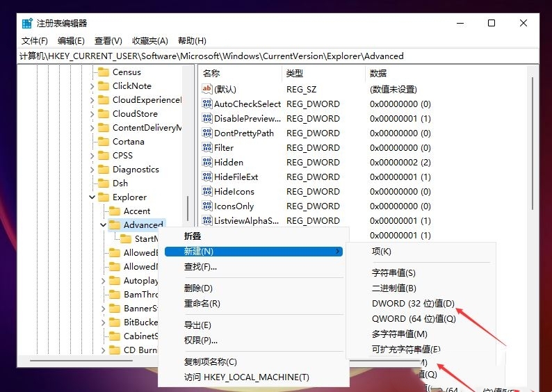This screenshot has height=392, width=552.
Task: Click the ClickNote folder icon
Action: [x=104, y=86]
